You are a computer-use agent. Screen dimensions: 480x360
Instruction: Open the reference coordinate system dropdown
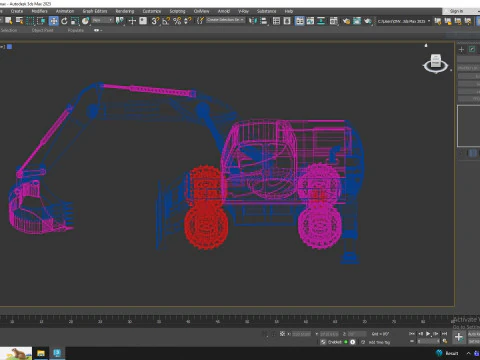coord(103,20)
